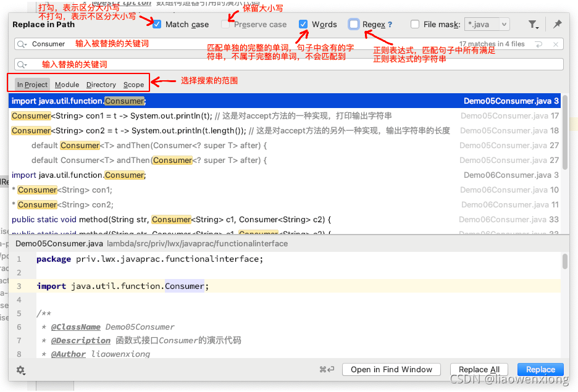Click @Author tag in preview comment
Viewport: 578px width, 392px height.
[68, 354]
